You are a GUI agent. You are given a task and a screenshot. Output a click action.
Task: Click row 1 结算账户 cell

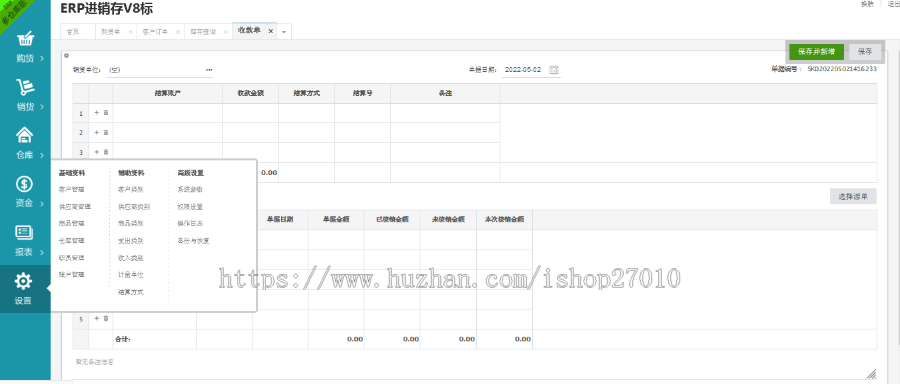[x=168, y=113]
